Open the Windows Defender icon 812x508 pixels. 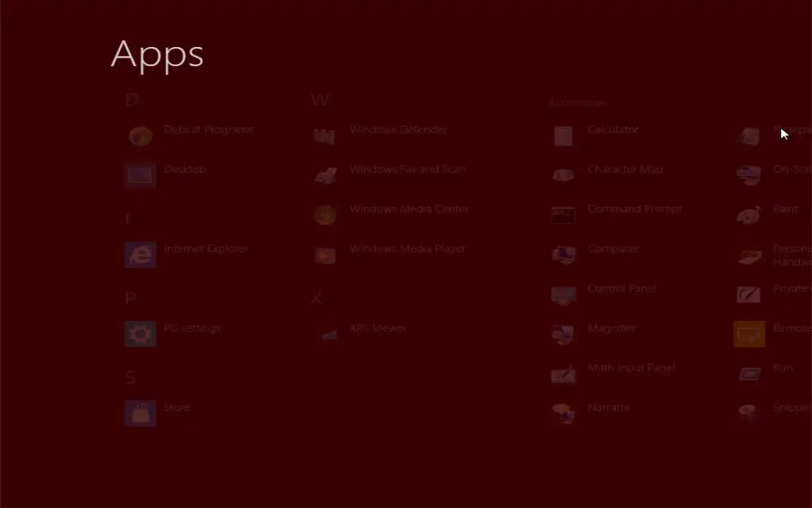click(x=324, y=136)
